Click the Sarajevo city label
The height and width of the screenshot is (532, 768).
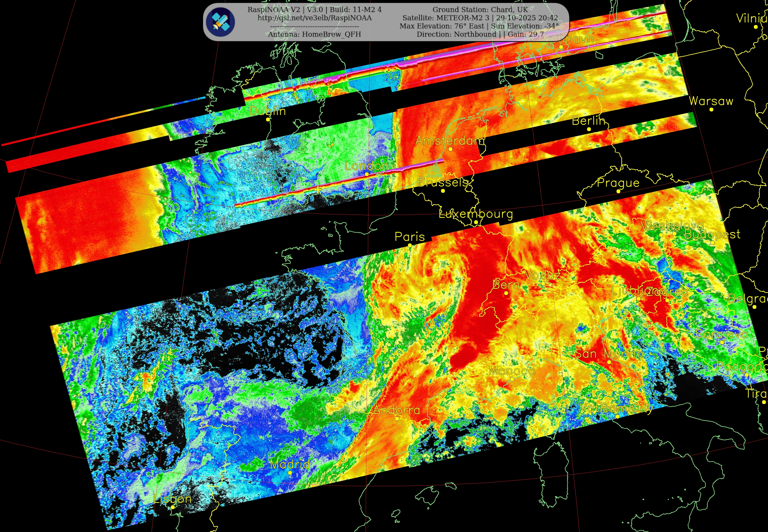point(722,334)
